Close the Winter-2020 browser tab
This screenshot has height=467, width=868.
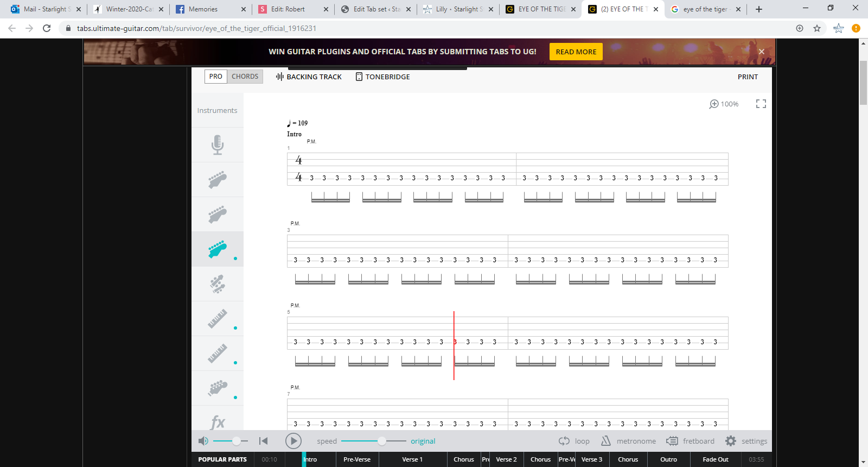pos(161,9)
